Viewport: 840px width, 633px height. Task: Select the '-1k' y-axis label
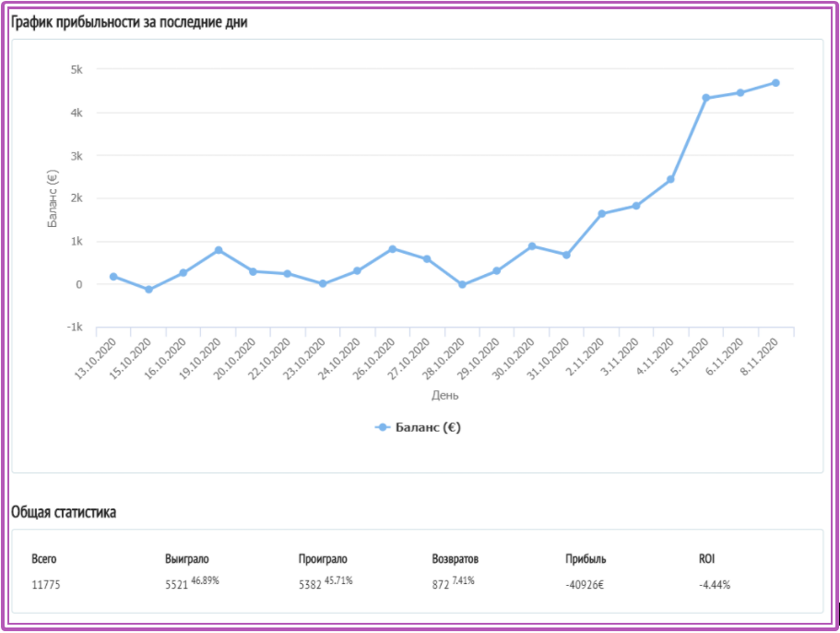click(x=75, y=327)
